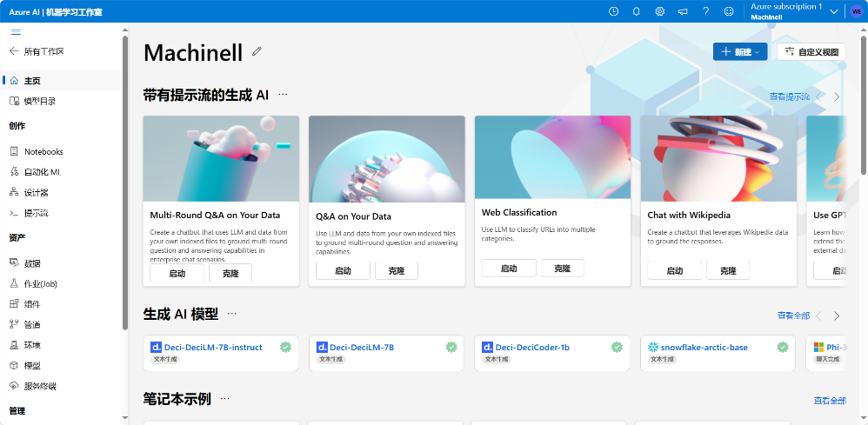Clone Q&A on Your Data
Screen dimensions: 868x425
(397, 270)
